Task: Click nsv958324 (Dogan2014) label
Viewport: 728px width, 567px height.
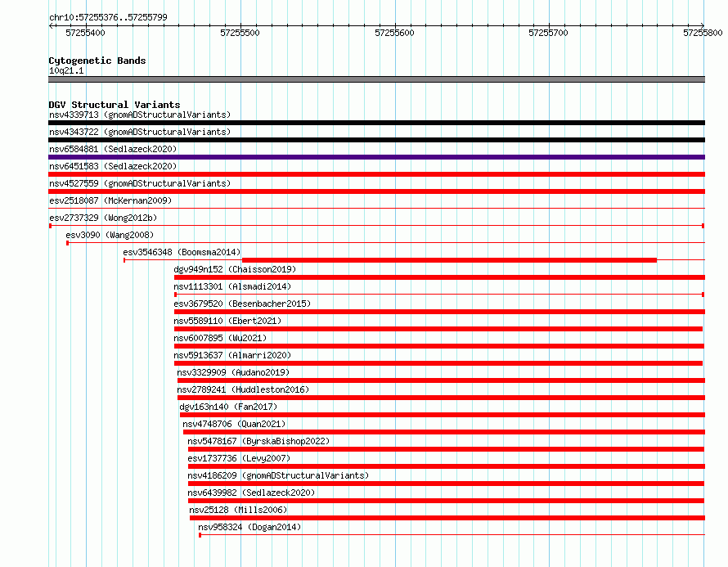Action: click(x=249, y=527)
